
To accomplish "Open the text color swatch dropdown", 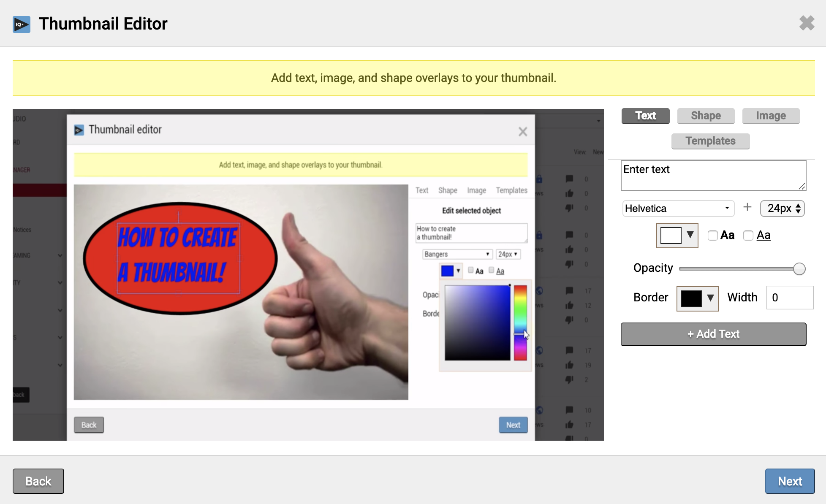I will tap(690, 235).
